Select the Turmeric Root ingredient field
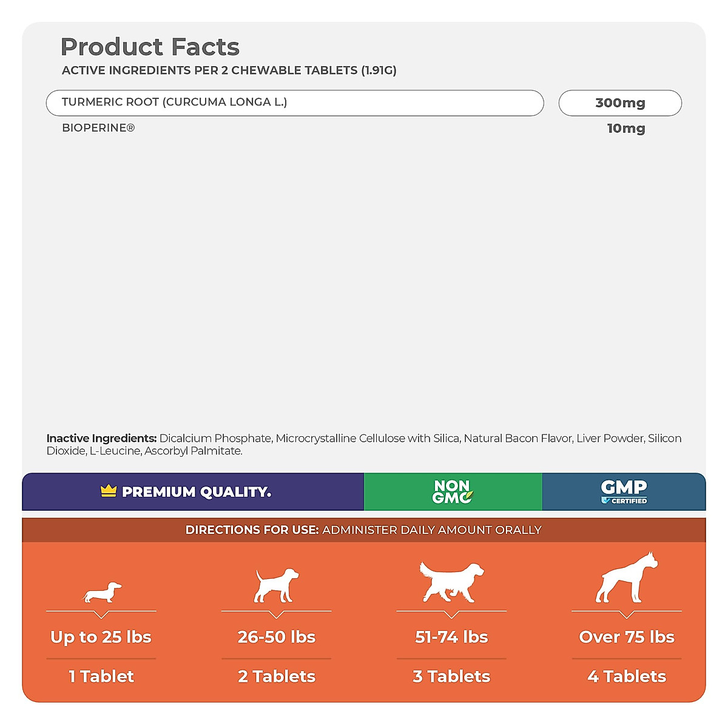The image size is (728, 728). [295, 103]
